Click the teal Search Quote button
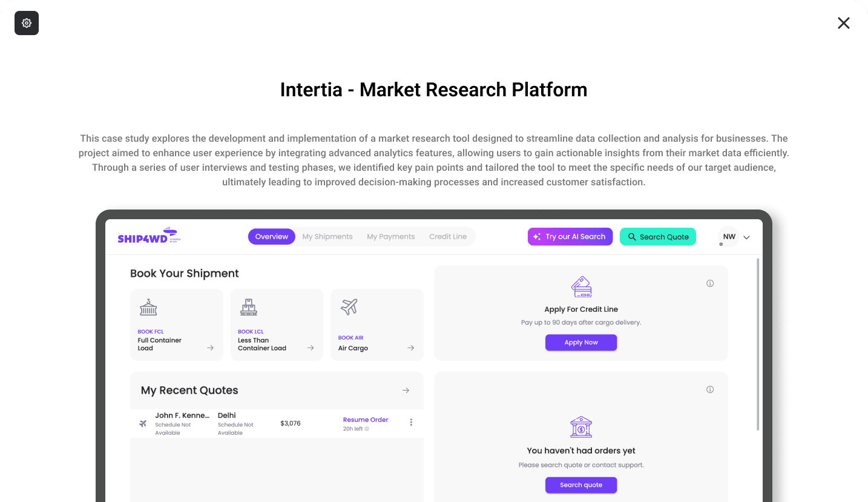Viewport: 868px width, 502px height. point(658,237)
